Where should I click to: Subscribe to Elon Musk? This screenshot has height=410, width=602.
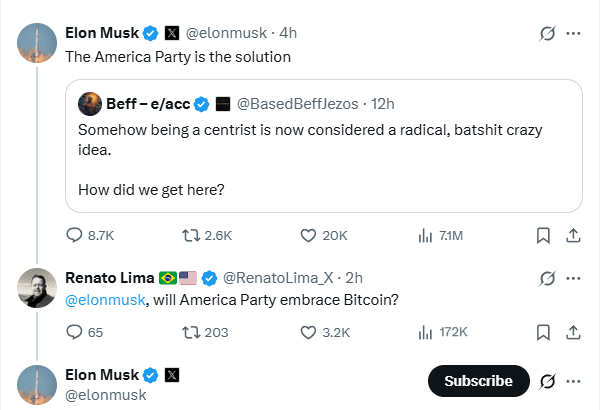[x=478, y=380]
